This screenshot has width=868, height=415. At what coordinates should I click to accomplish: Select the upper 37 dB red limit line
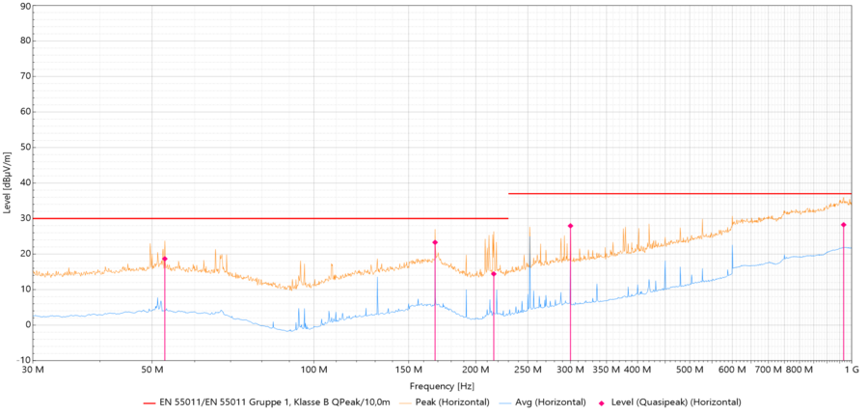coord(675,194)
